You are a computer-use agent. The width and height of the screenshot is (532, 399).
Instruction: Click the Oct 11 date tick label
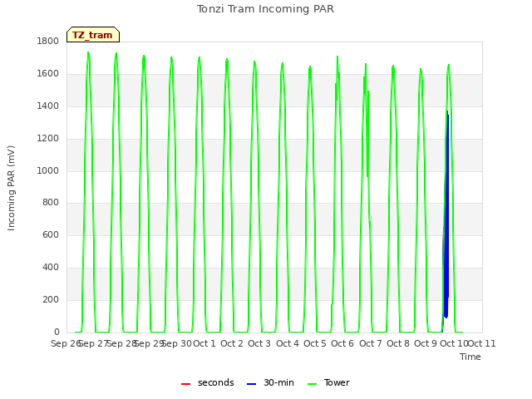(x=482, y=343)
